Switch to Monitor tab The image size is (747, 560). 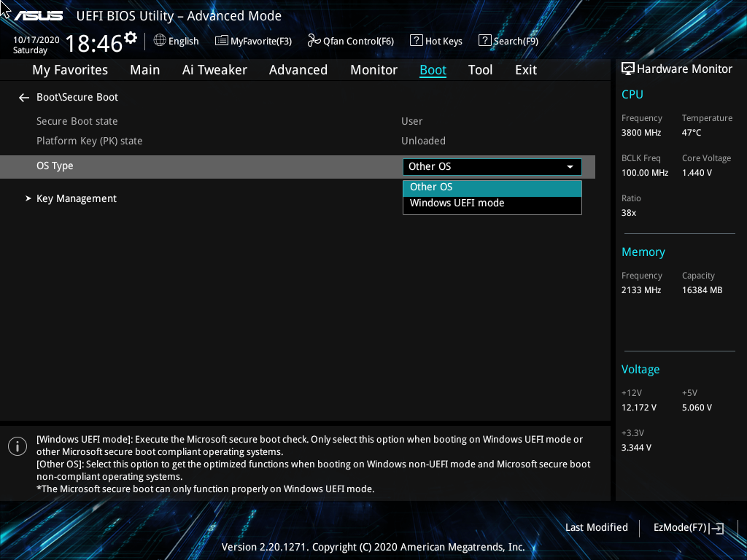[373, 70]
